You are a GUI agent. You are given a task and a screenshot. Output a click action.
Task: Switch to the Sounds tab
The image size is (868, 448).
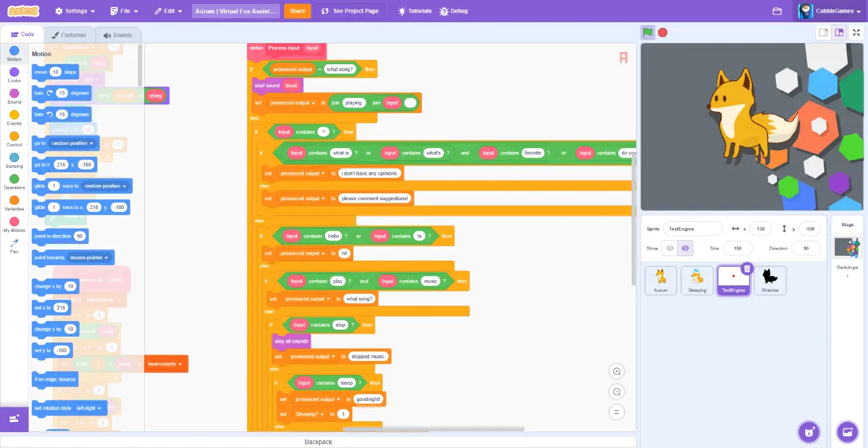click(x=118, y=35)
